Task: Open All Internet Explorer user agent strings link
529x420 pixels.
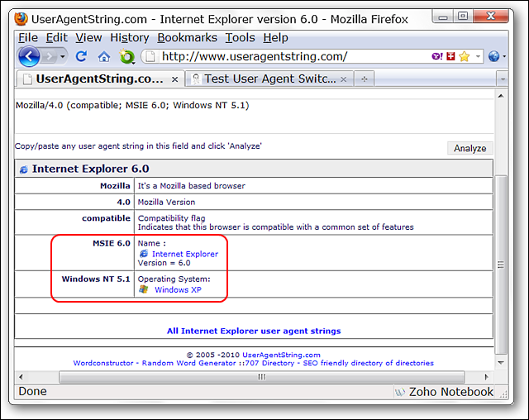Action: [x=254, y=331]
